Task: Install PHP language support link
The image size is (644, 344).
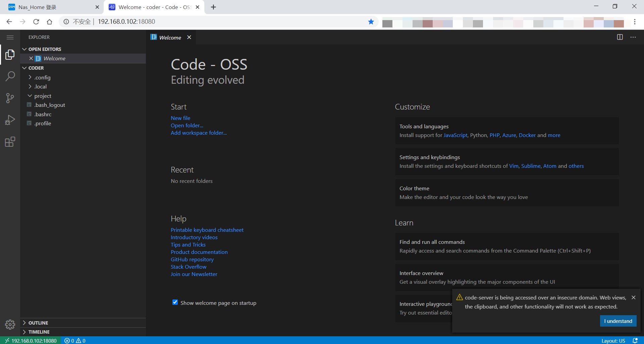Action: click(494, 135)
